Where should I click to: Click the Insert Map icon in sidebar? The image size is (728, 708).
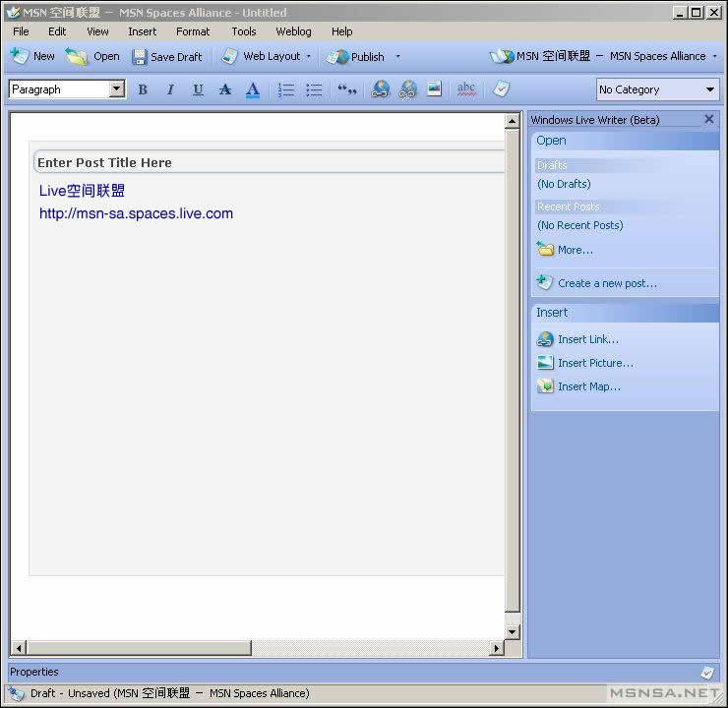pos(545,386)
